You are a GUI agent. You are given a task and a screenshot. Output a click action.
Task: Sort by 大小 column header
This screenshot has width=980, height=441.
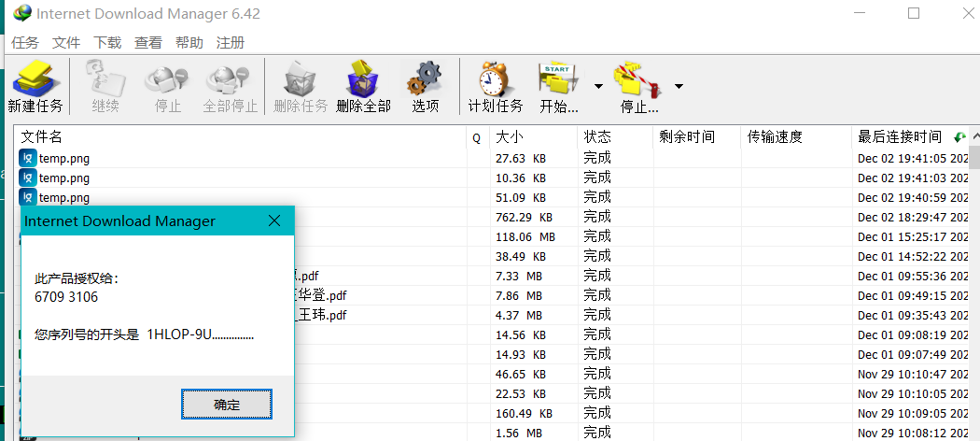coord(534,137)
